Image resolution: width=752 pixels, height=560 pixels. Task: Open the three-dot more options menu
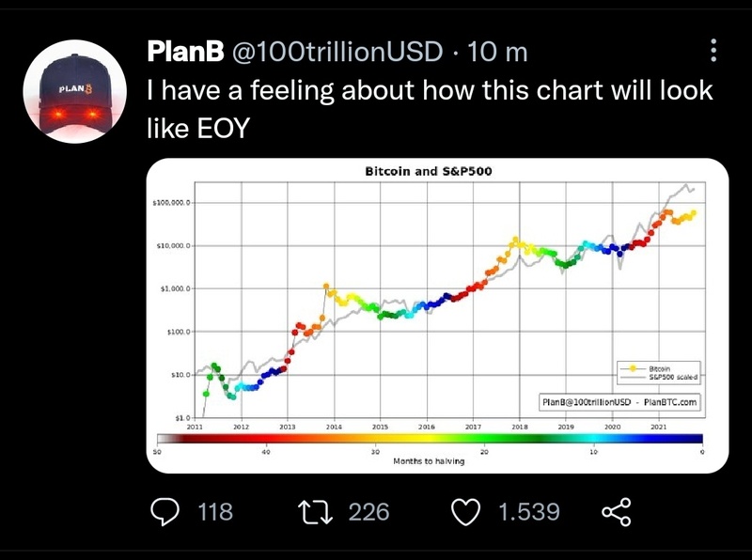[713, 52]
